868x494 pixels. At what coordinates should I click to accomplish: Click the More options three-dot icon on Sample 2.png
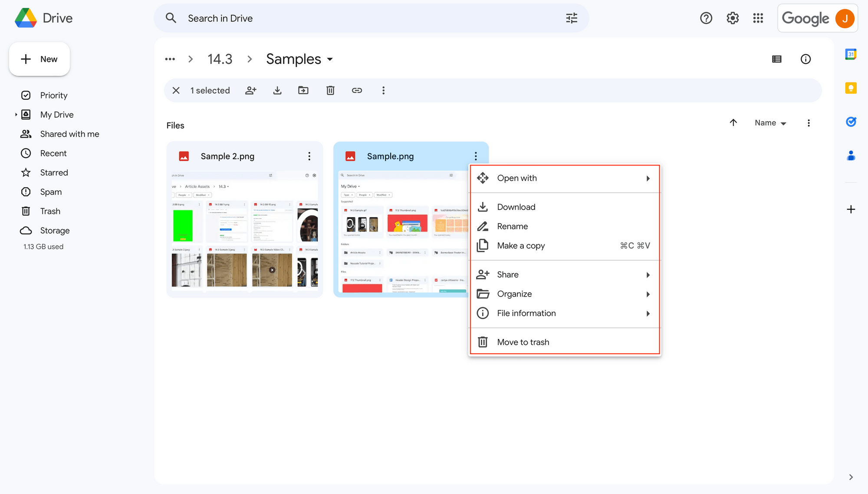309,156
